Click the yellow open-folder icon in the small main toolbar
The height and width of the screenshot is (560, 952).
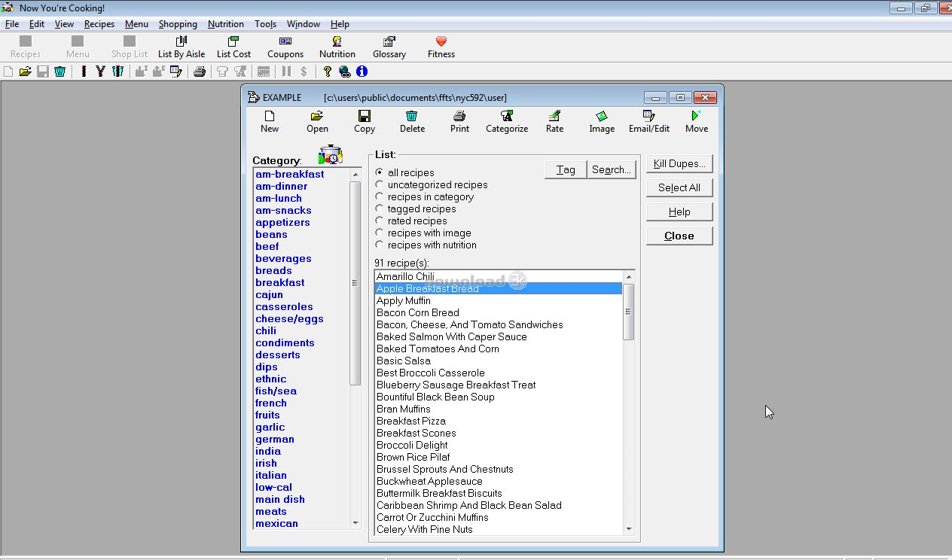pyautogui.click(x=26, y=72)
